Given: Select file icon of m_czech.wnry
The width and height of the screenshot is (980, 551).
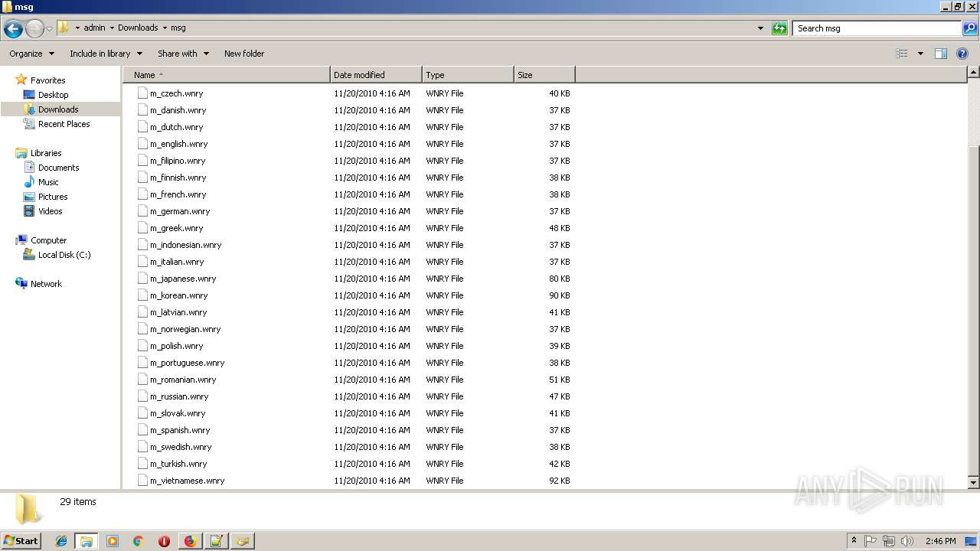Looking at the screenshot, I should coord(142,93).
